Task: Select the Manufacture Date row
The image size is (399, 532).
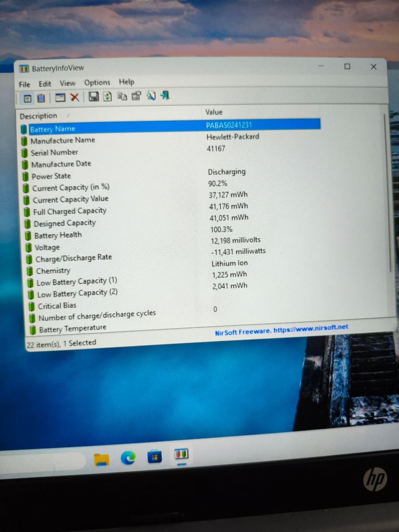Action: [x=171, y=162]
